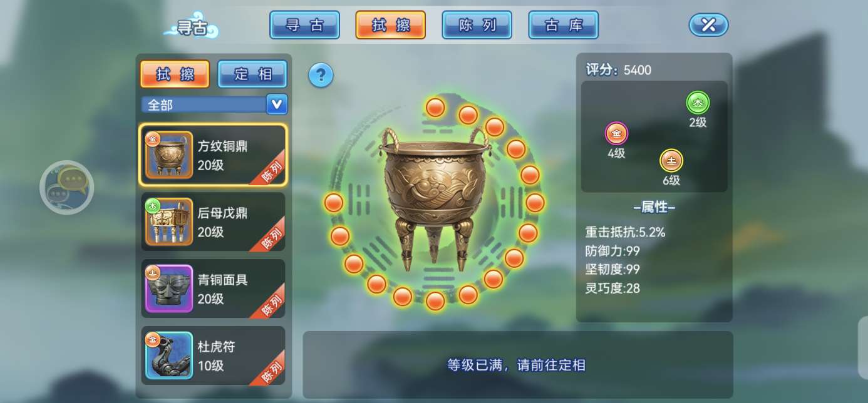Toggle the 定相 sub-mode in the left panel
The width and height of the screenshot is (868, 403).
tap(252, 74)
